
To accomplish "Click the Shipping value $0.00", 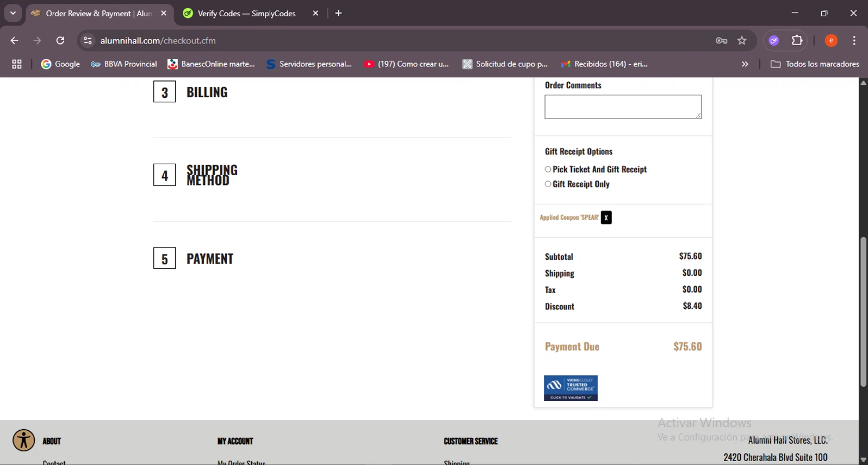I will (x=692, y=273).
